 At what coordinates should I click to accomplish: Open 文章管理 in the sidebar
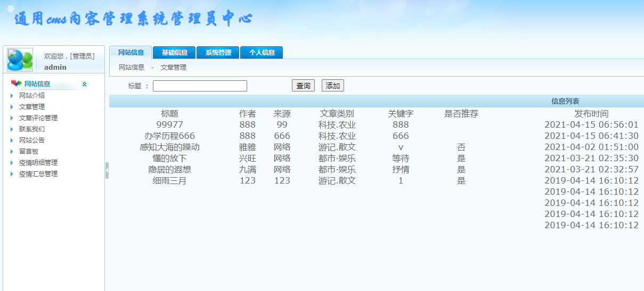32,107
